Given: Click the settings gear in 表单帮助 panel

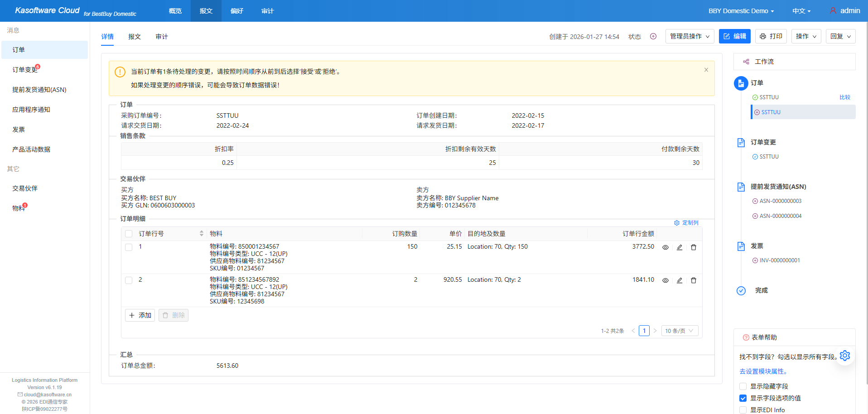Looking at the screenshot, I should pyautogui.click(x=844, y=356).
